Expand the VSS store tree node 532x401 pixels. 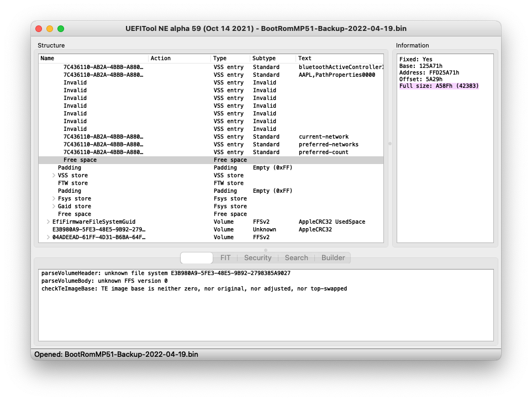[54, 176]
